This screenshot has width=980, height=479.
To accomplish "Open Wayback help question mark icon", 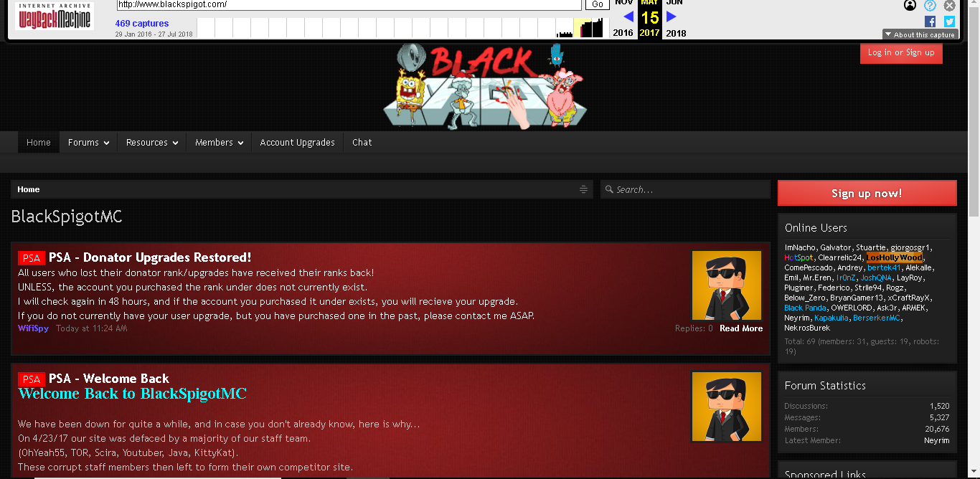I will [x=930, y=6].
